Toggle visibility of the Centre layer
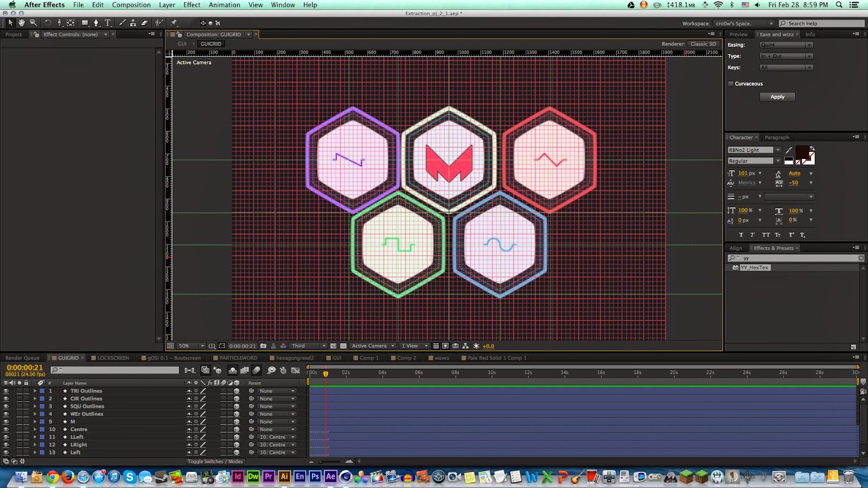The height and width of the screenshot is (488, 868). [x=6, y=429]
